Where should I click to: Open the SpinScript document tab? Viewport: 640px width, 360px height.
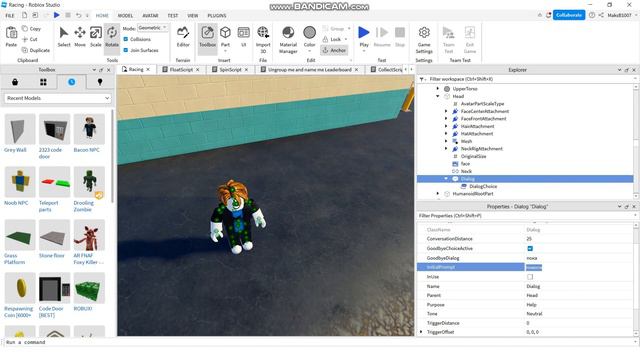(230, 70)
